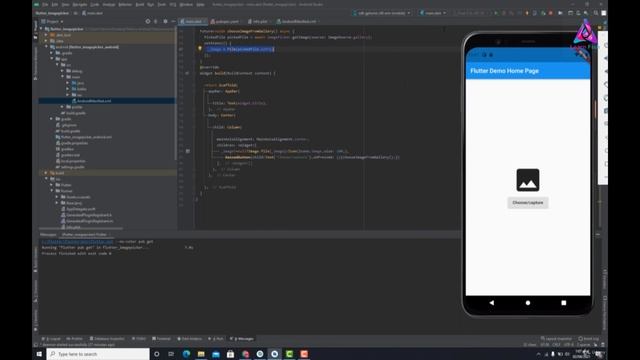This screenshot has height=360, width=640.
Task: Open the Database Inspector tool window
Action: click(107, 339)
